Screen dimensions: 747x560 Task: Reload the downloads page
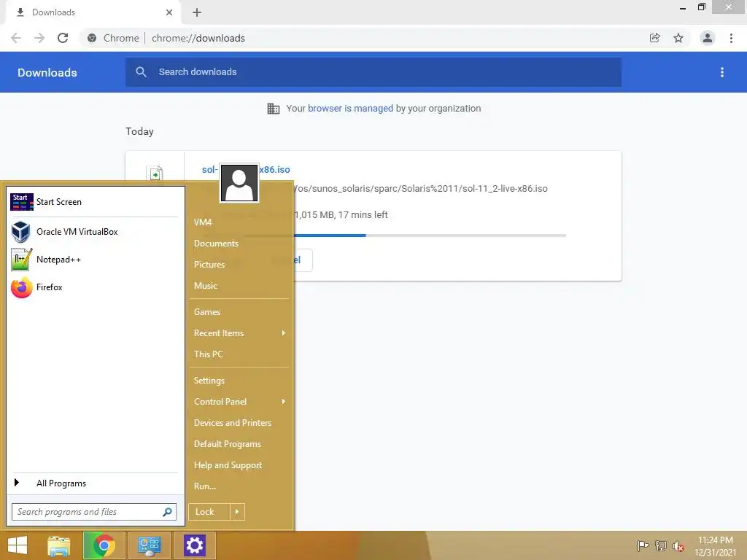[x=63, y=38]
